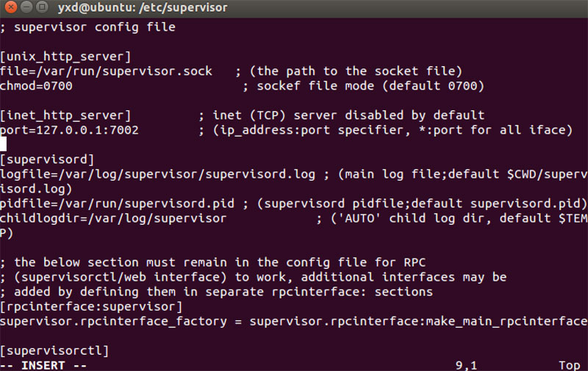This screenshot has height=371, width=588.
Task: Click the Top scroll position indicator
Action: pos(569,365)
